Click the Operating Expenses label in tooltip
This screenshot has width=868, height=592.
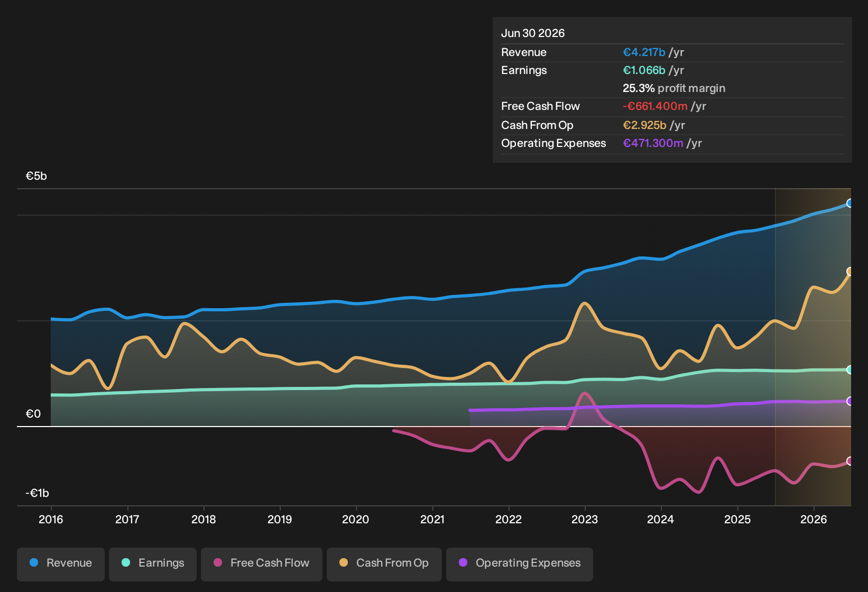point(553,143)
